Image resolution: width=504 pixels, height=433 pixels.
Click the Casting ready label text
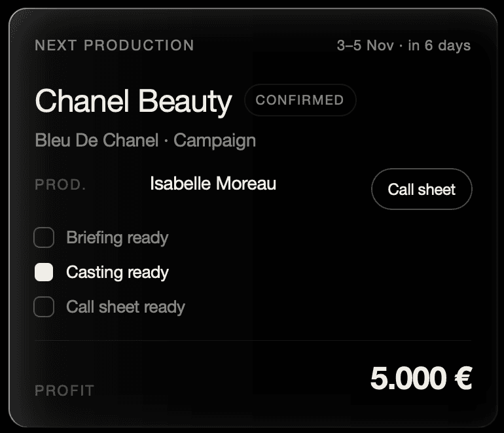(117, 273)
